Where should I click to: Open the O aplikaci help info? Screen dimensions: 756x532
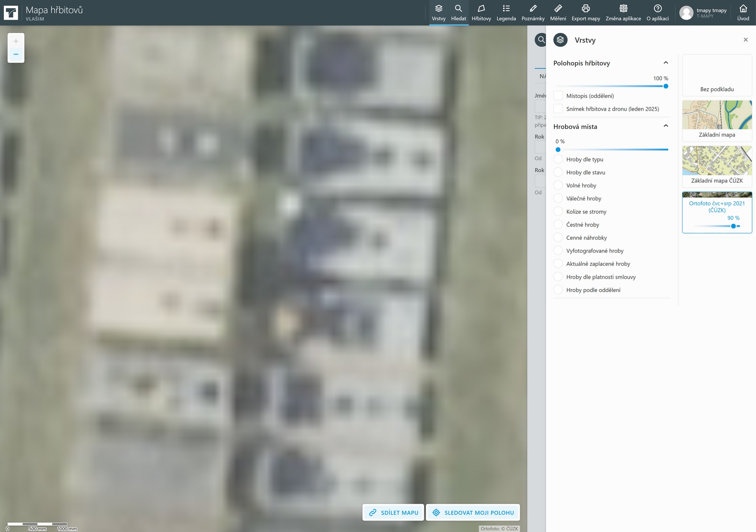658,13
